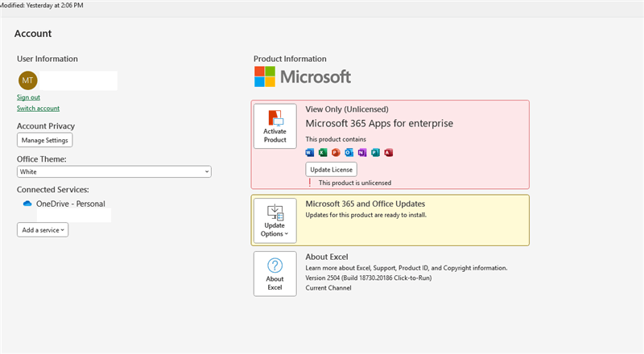This screenshot has width=644, height=354.
Task: Select the OneDrive - Personal connected service
Action: pos(70,204)
